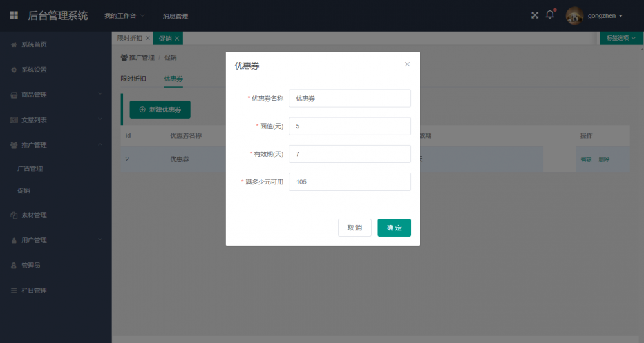Image resolution: width=644 pixels, height=343 pixels.
Task: Close the 限时折扣 page tab
Action: click(148, 38)
